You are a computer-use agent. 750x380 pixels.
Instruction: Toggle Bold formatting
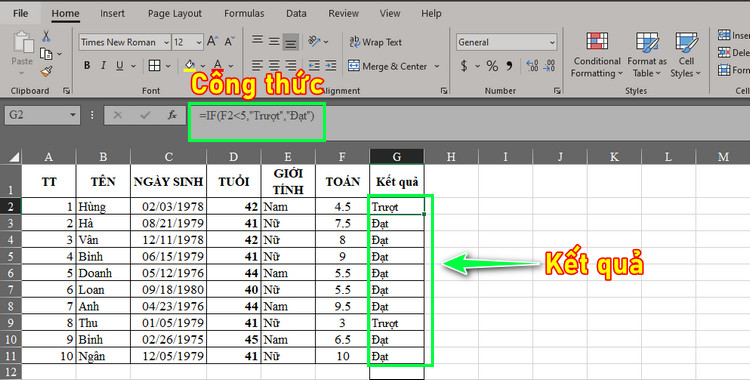click(x=87, y=66)
